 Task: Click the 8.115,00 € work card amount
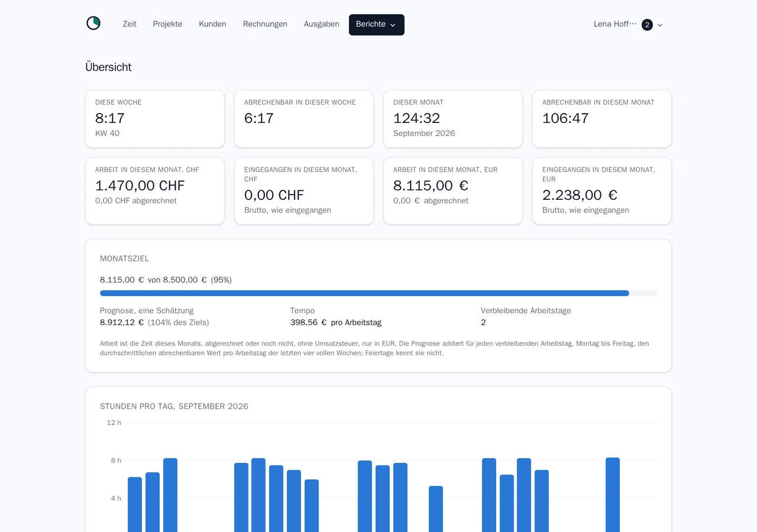431,186
